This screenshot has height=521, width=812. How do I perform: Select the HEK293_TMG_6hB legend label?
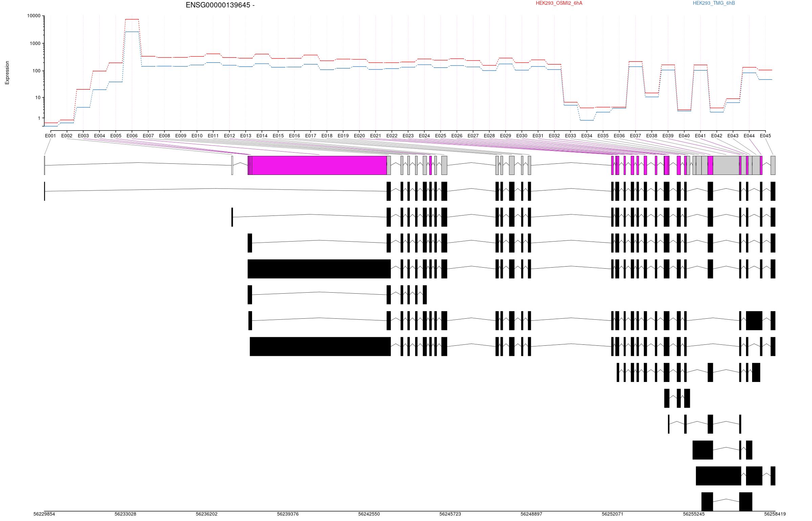point(714,3)
